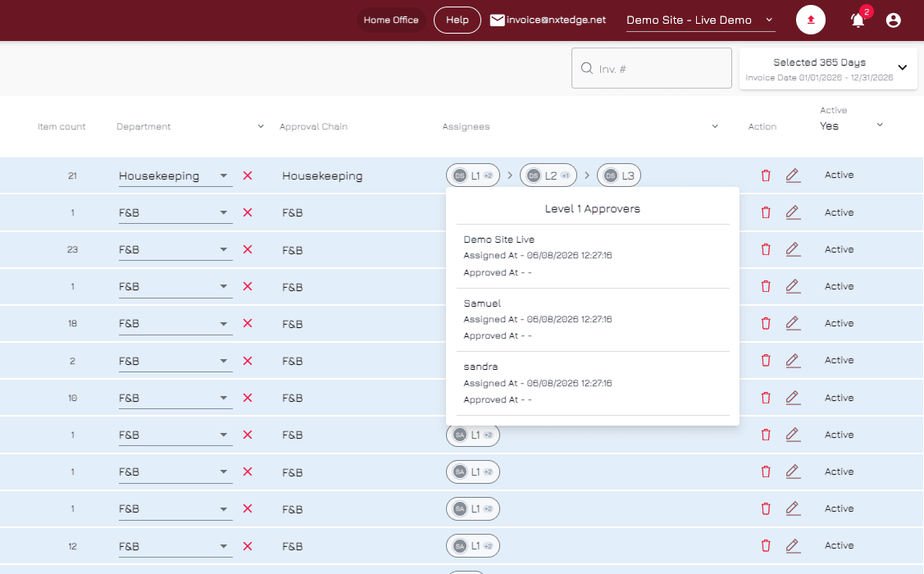This screenshot has height=574, width=924.
Task: Clear department on the 23-item row
Action: [x=248, y=249]
